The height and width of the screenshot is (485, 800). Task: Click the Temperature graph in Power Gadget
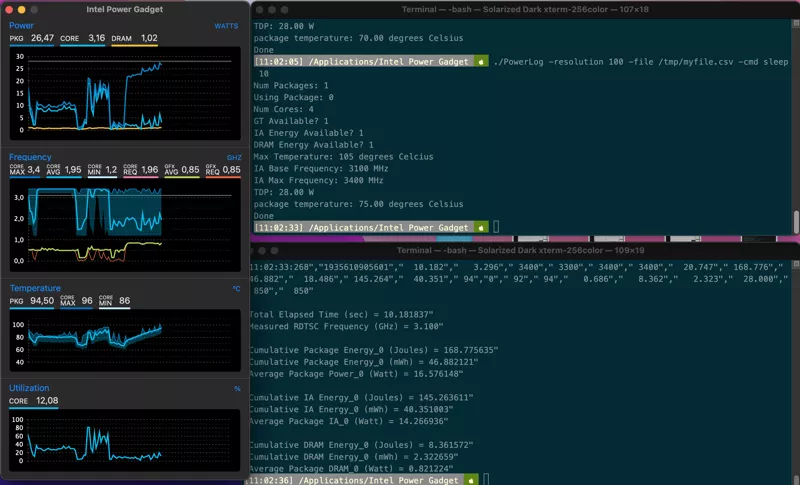pos(125,341)
